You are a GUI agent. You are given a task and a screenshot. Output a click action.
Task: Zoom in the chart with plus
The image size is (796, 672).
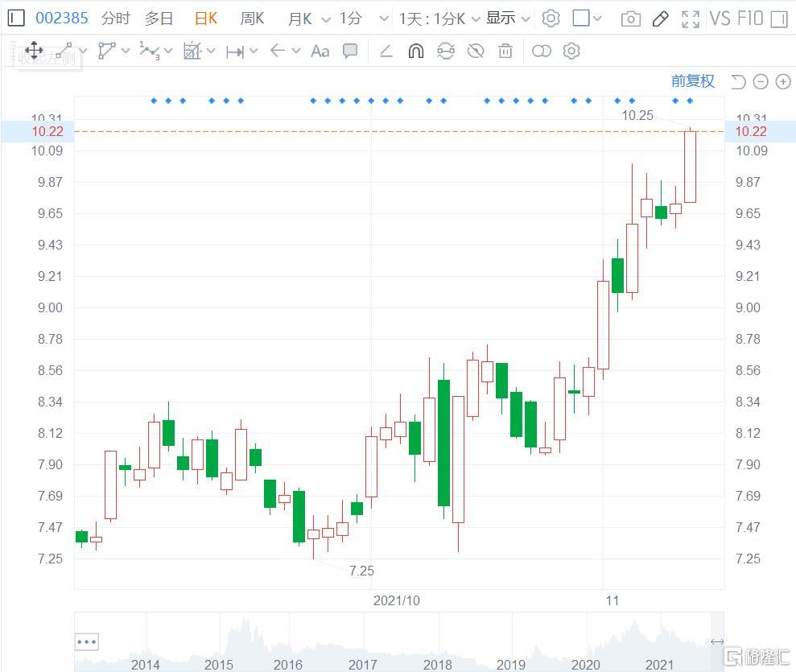783,82
